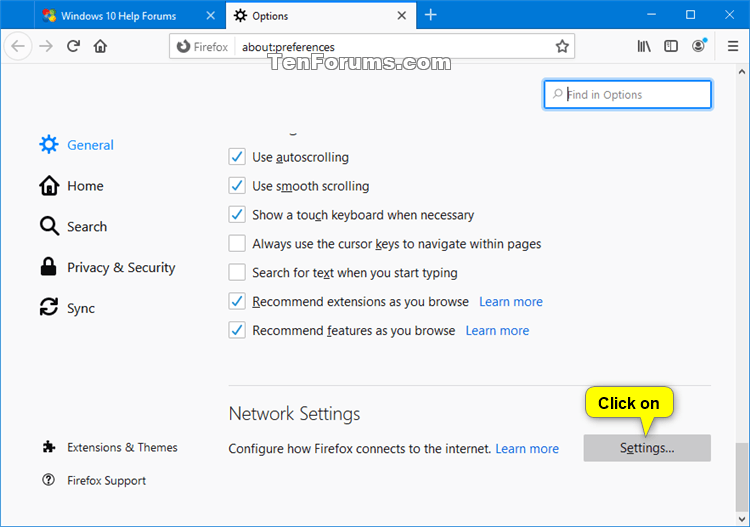This screenshot has height=527, width=750.
Task: Open the hamburger application menu
Action: pyautogui.click(x=733, y=46)
